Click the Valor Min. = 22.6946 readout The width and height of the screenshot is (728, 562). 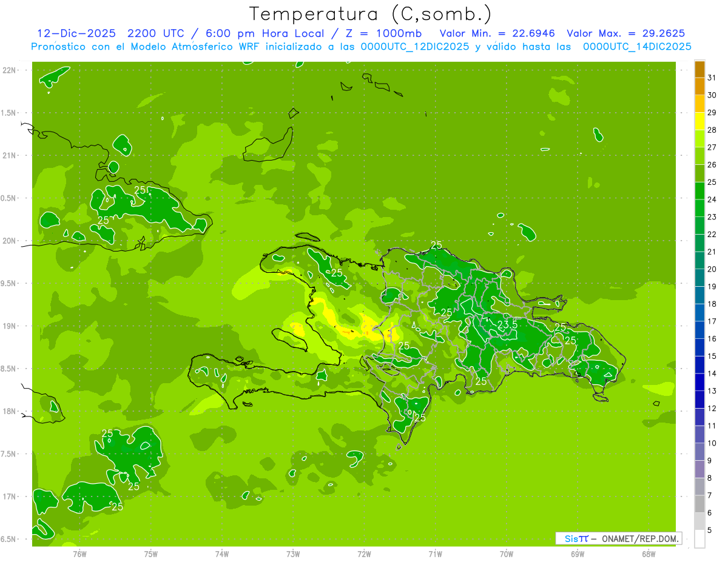tap(497, 33)
